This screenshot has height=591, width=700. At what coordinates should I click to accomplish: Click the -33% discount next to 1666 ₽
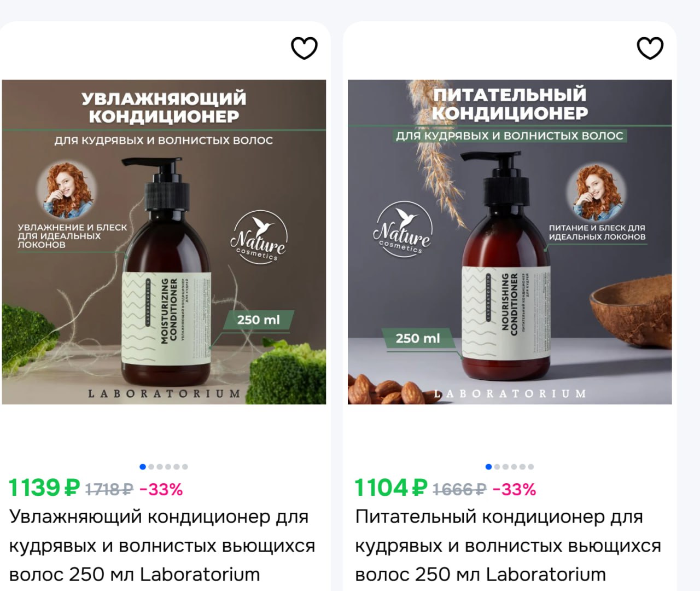point(514,489)
